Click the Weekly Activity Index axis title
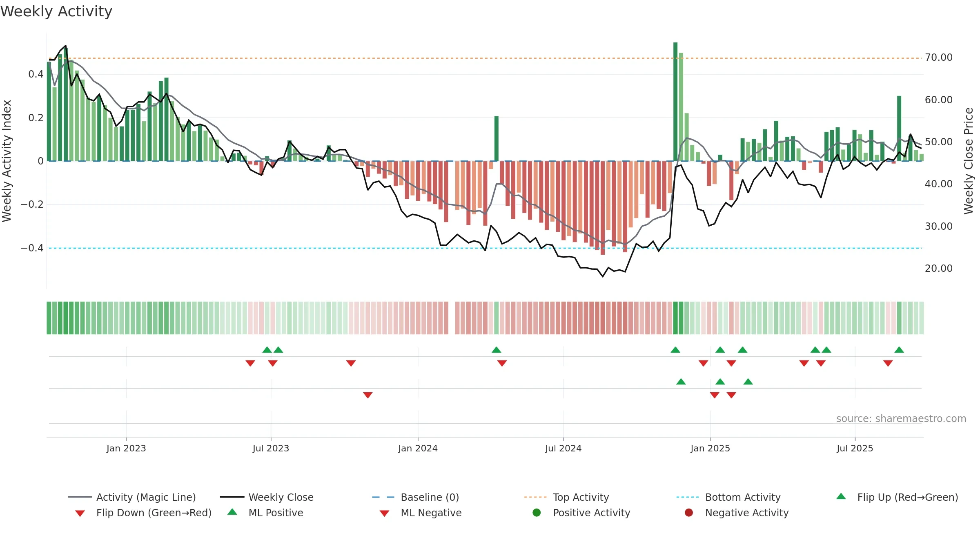Image resolution: width=980 pixels, height=551 pixels. click(x=7, y=161)
